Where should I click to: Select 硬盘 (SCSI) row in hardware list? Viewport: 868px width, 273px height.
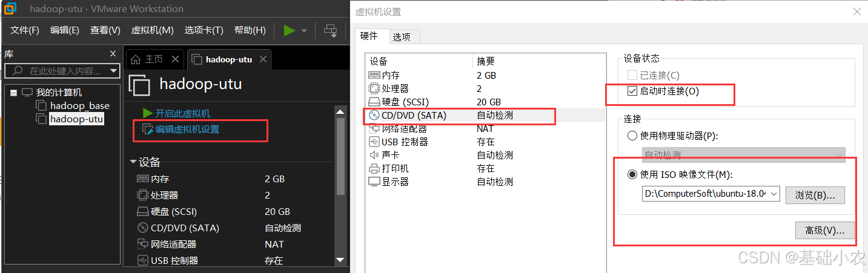(x=485, y=102)
